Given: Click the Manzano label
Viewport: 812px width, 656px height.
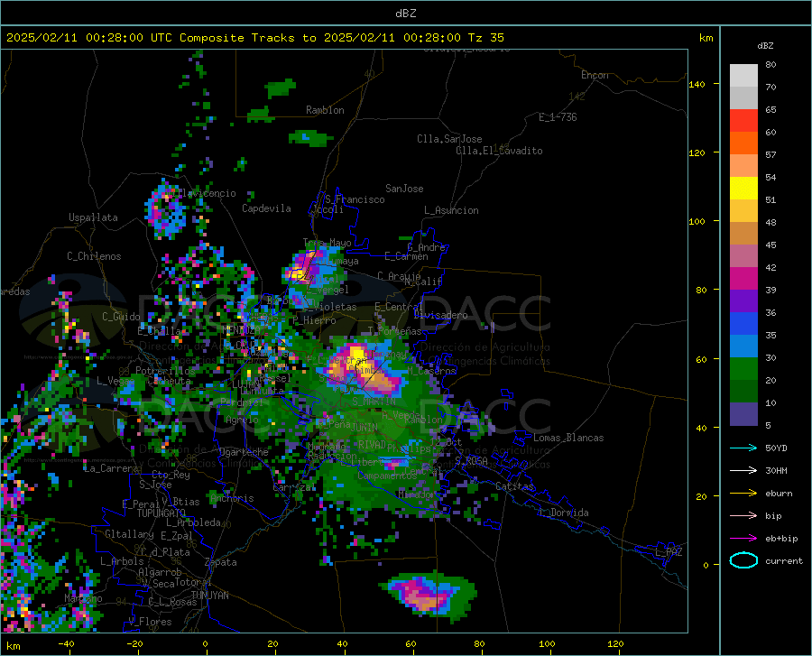Looking at the screenshot, I should click(x=83, y=598).
